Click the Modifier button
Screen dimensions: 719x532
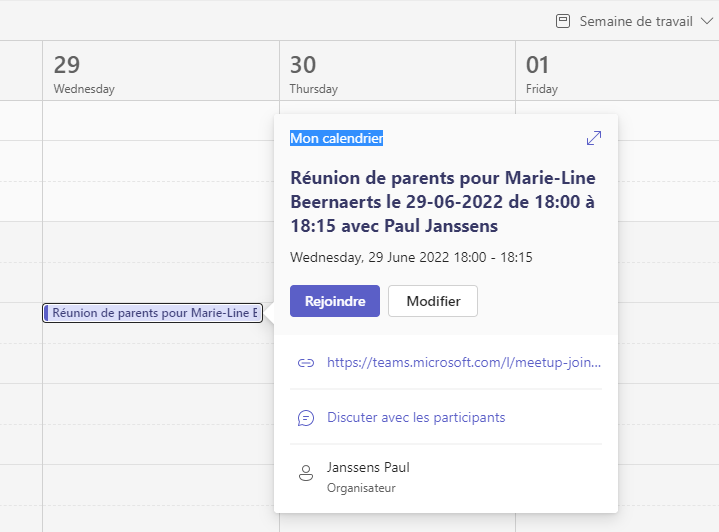[x=433, y=301]
